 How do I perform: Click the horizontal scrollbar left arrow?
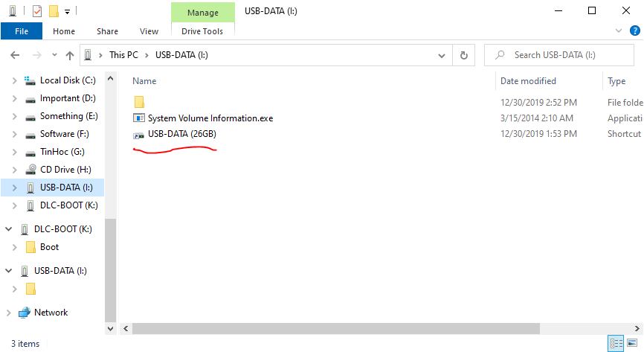click(126, 329)
